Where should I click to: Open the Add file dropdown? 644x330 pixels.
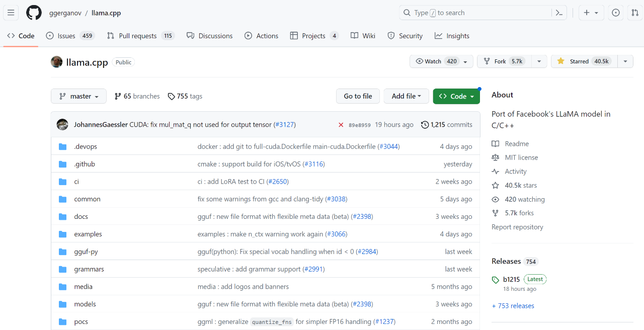coord(406,96)
